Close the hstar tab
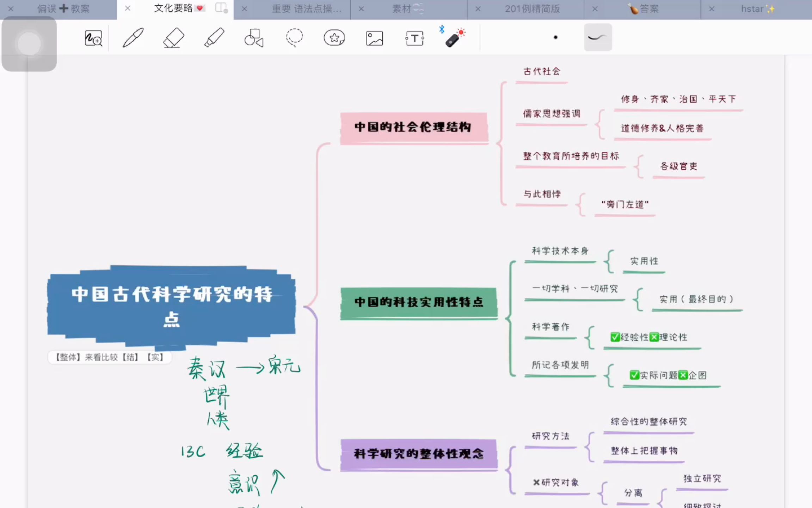 (712, 9)
